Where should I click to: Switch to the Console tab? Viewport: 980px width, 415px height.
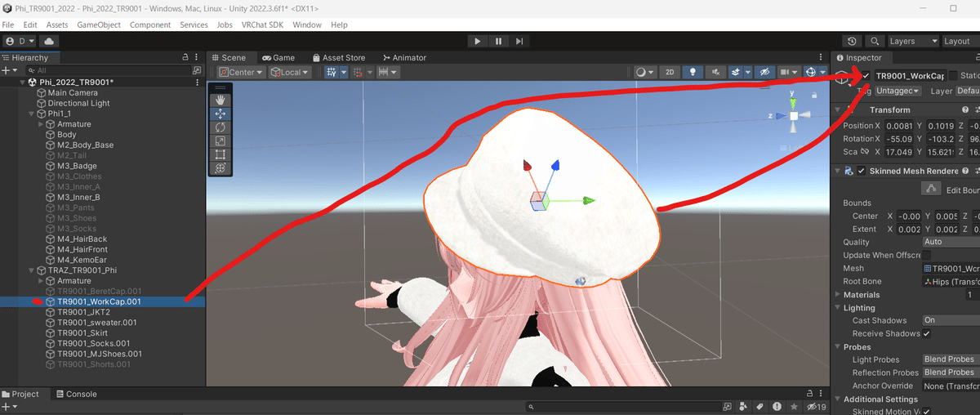(75, 394)
